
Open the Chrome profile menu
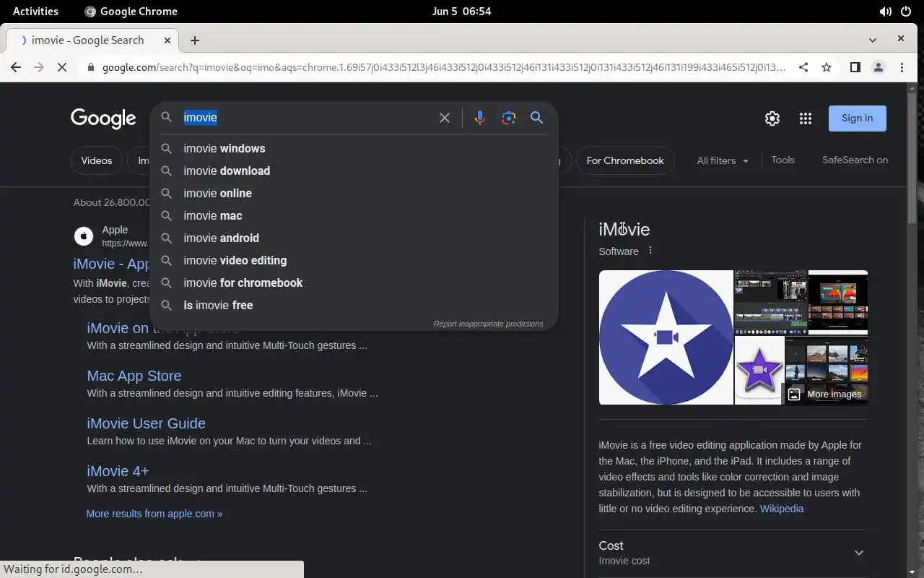(x=879, y=67)
